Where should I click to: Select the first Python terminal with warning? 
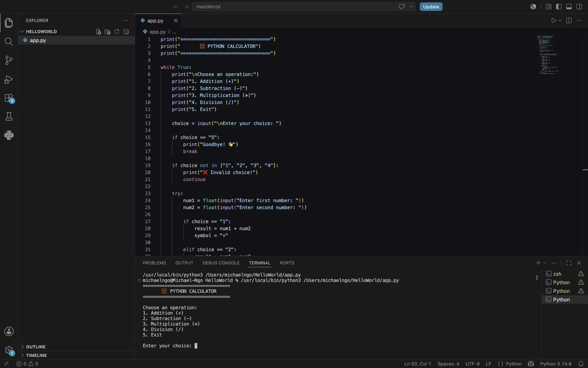(565, 282)
